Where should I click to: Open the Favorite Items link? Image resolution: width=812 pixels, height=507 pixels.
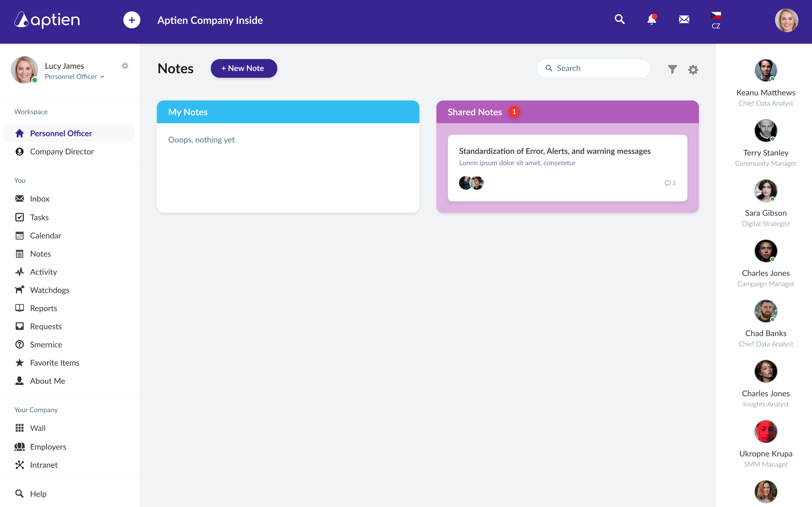pyautogui.click(x=54, y=363)
